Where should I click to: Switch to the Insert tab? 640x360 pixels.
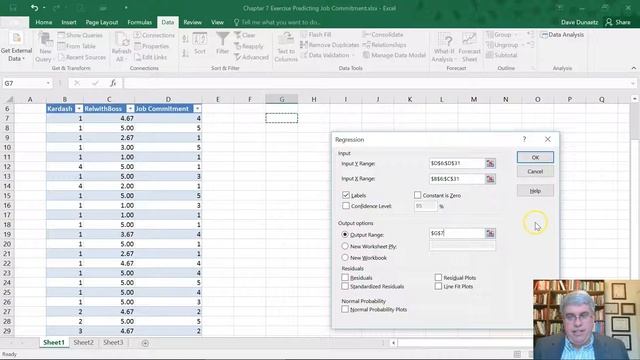69,22
